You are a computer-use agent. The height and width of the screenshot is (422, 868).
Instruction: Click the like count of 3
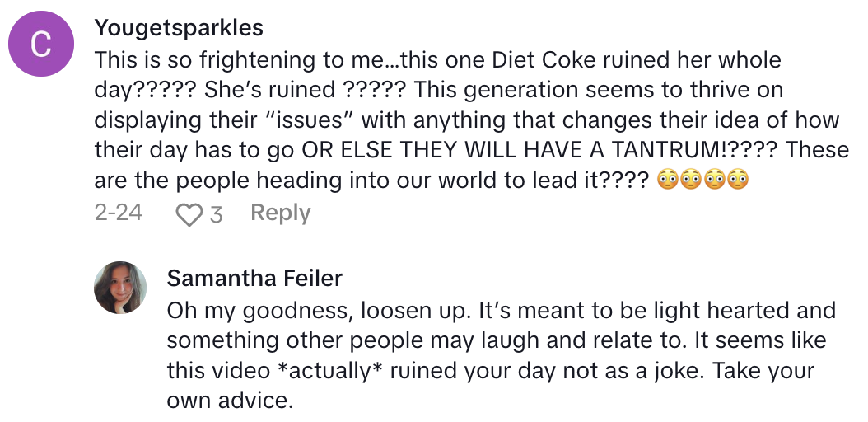(x=217, y=214)
